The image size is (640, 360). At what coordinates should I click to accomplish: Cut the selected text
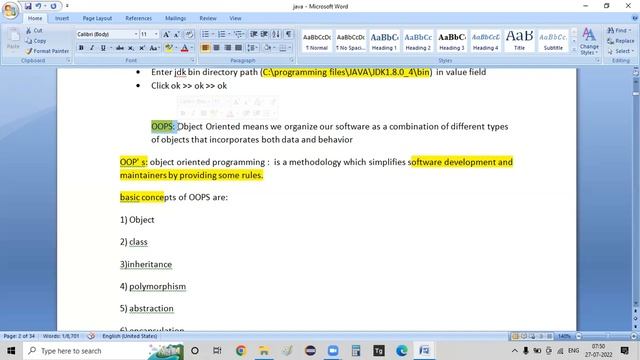point(34,31)
